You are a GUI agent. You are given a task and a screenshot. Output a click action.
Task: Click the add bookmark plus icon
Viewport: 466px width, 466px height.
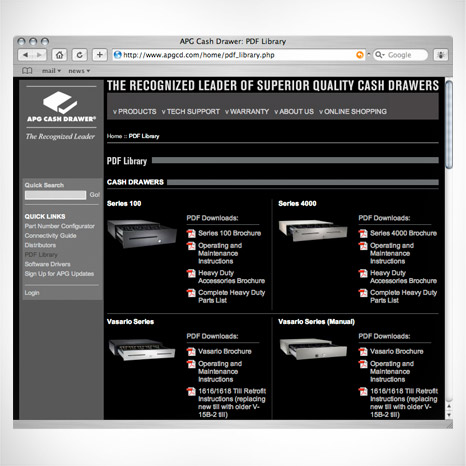pyautogui.click(x=99, y=55)
